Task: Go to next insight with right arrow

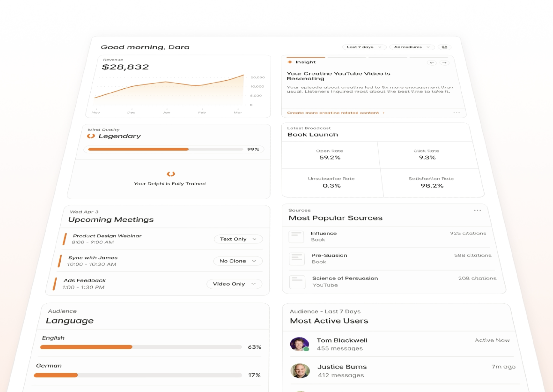Action: point(444,63)
